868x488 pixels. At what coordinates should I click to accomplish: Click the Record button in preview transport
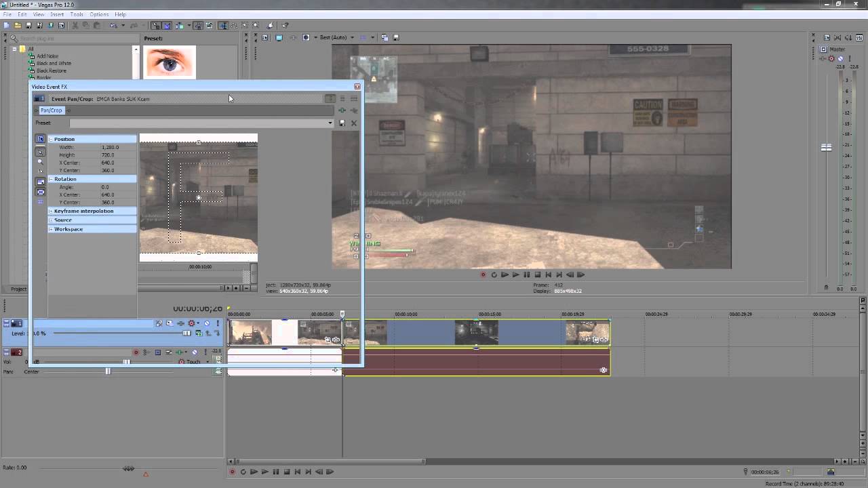click(x=484, y=274)
